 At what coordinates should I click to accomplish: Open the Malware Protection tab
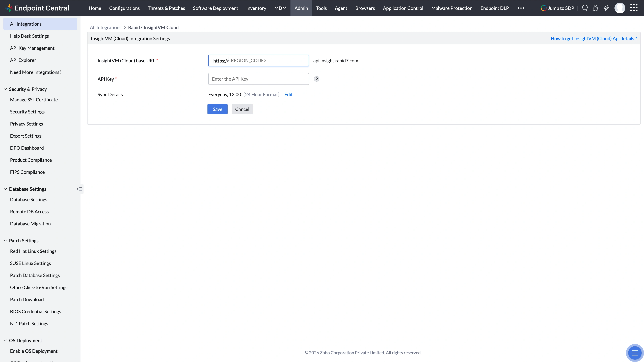[x=452, y=8]
